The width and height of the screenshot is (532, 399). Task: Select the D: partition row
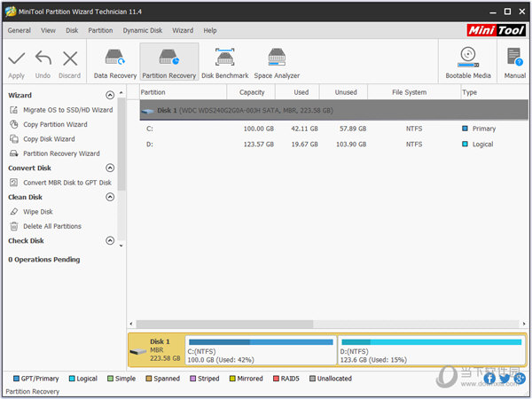pos(334,145)
